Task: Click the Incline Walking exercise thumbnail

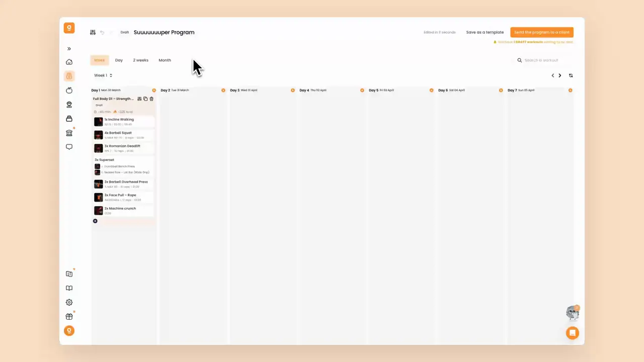Action: pyautogui.click(x=99, y=122)
